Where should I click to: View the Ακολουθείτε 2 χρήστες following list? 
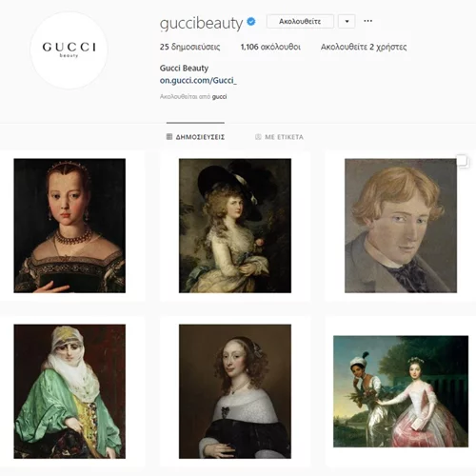click(364, 47)
